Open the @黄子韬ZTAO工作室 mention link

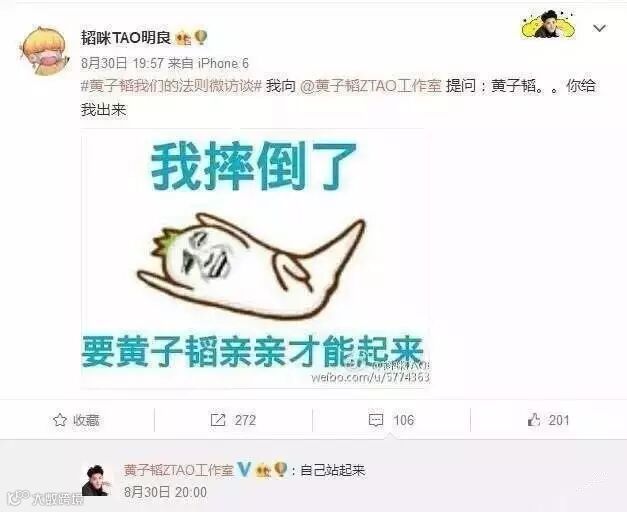[x=371, y=86]
